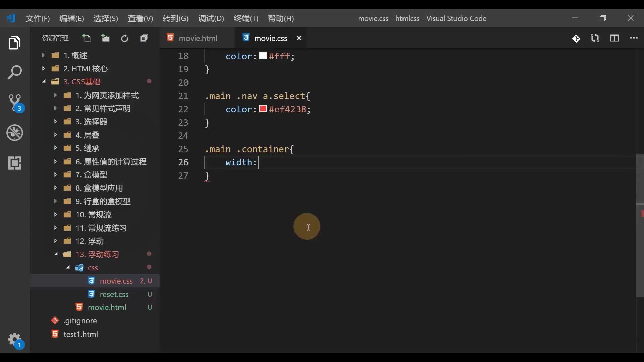Viewport: 644px width, 362px height.
Task: Open the Debug view in activity bar
Action: [x=15, y=133]
